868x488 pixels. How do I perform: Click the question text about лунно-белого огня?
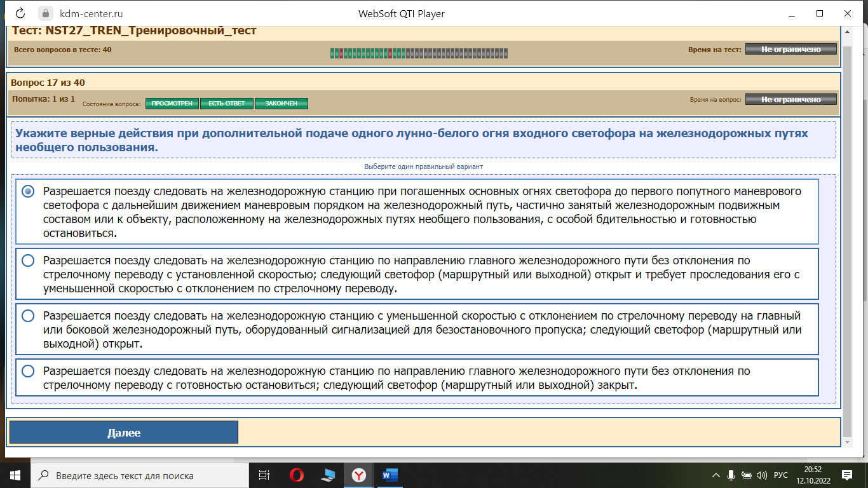(x=412, y=140)
